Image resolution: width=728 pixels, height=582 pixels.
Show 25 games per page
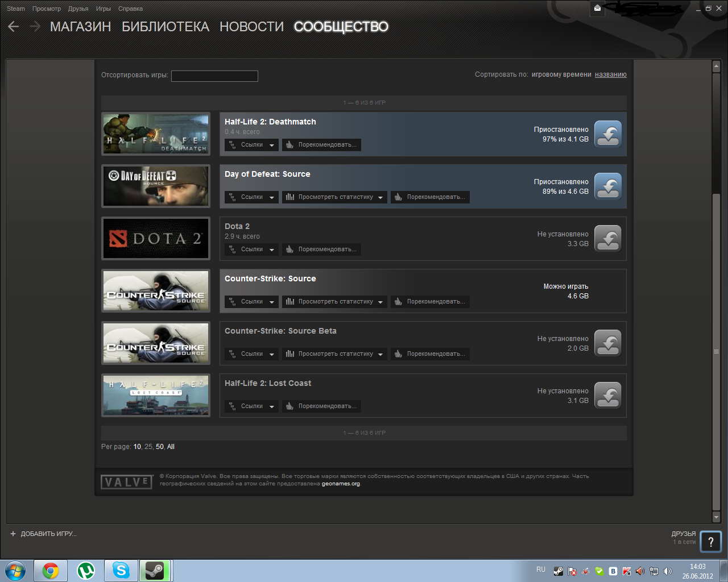[148, 447]
